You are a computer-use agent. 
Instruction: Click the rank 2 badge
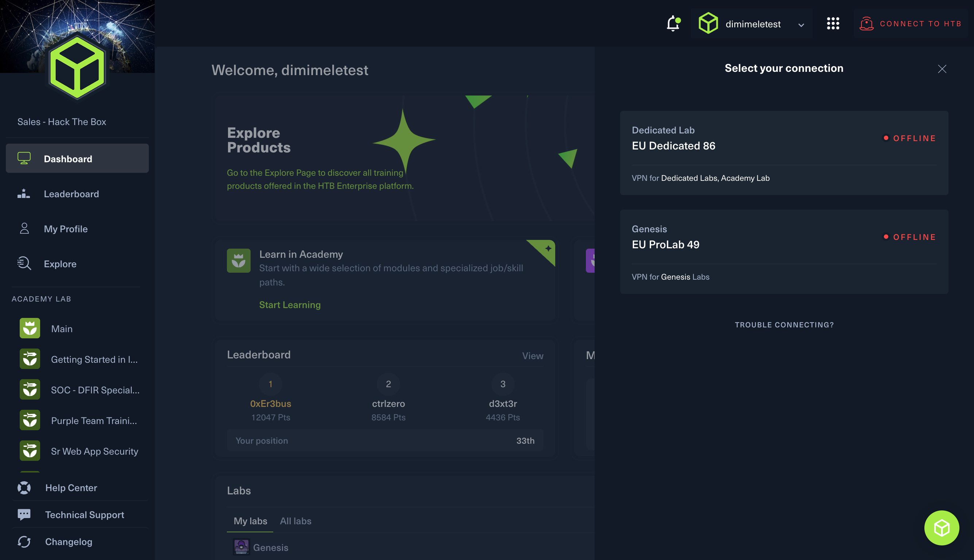388,384
